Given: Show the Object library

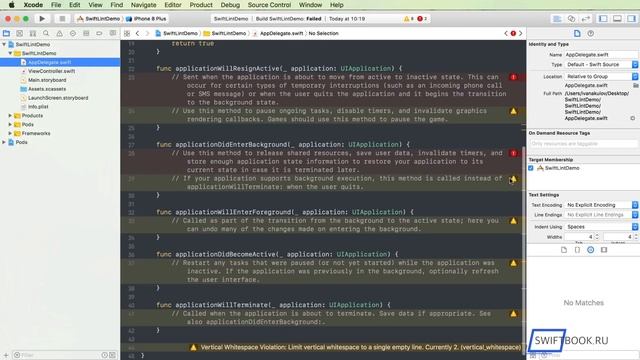Looking at the screenshot, I should (x=591, y=250).
